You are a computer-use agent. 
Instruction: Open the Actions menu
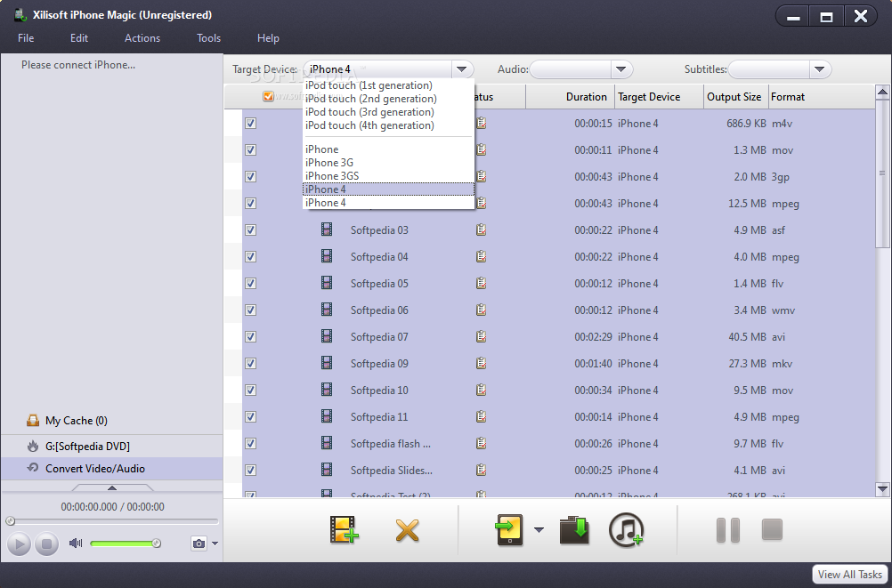[x=142, y=38]
